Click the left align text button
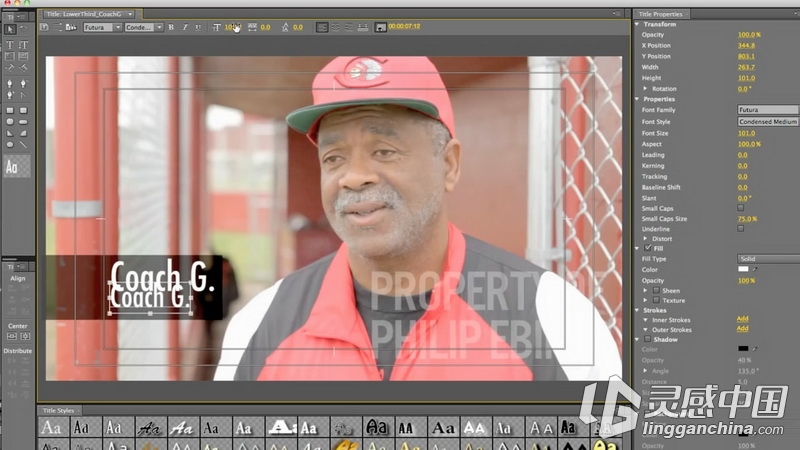800x450 pixels. [x=321, y=27]
